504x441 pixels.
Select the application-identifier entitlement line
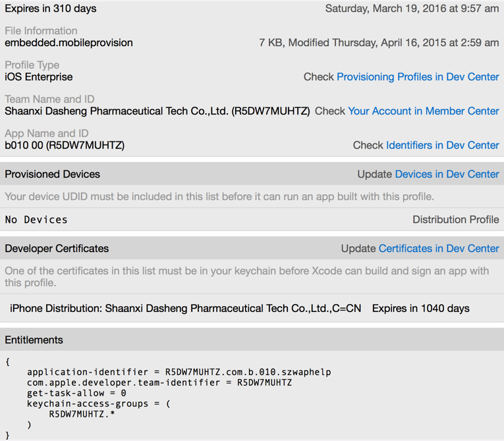pyautogui.click(x=179, y=372)
